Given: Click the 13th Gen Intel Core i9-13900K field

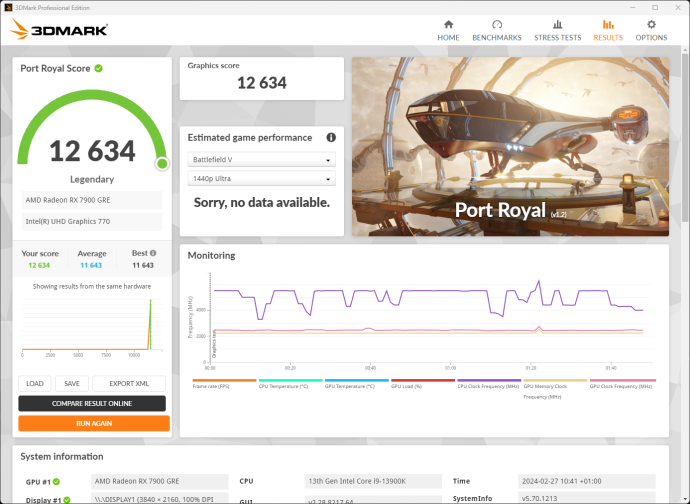Looking at the screenshot, I should pos(373,481).
